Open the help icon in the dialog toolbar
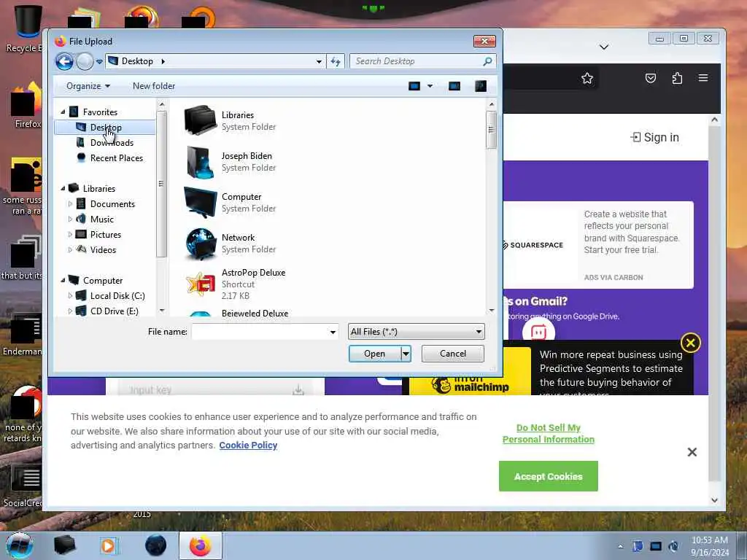 click(481, 86)
